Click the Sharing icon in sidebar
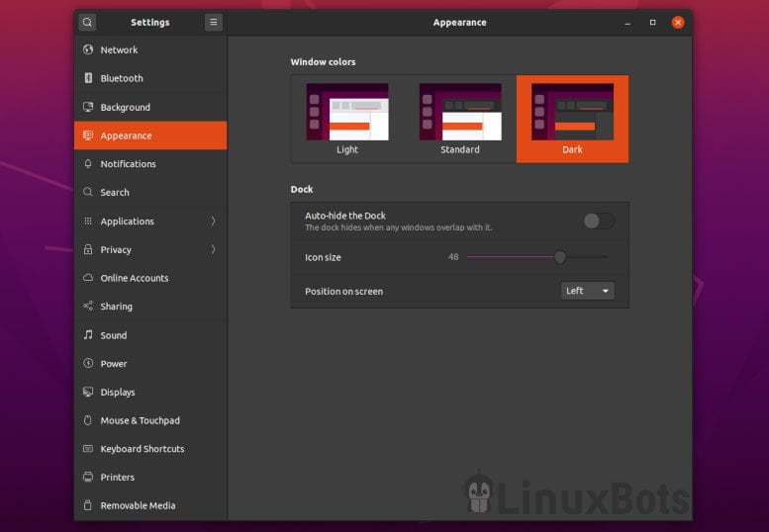The height and width of the screenshot is (532, 769). [88, 307]
